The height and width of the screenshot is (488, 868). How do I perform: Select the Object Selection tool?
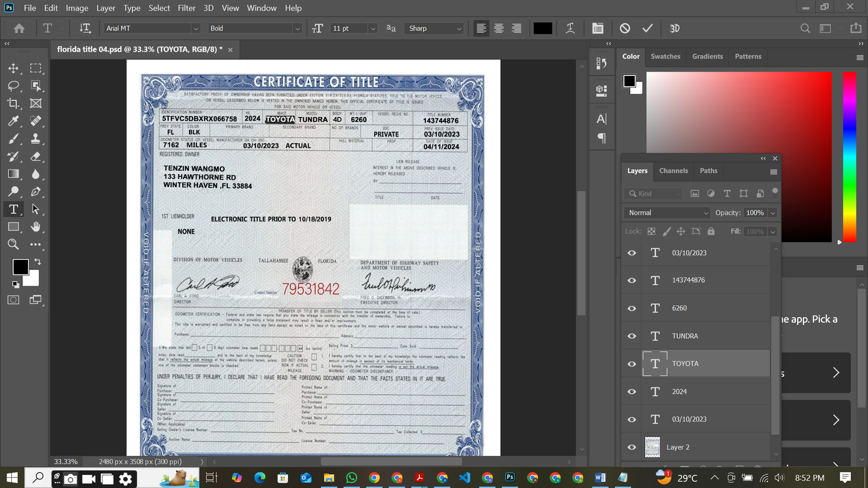36,86
